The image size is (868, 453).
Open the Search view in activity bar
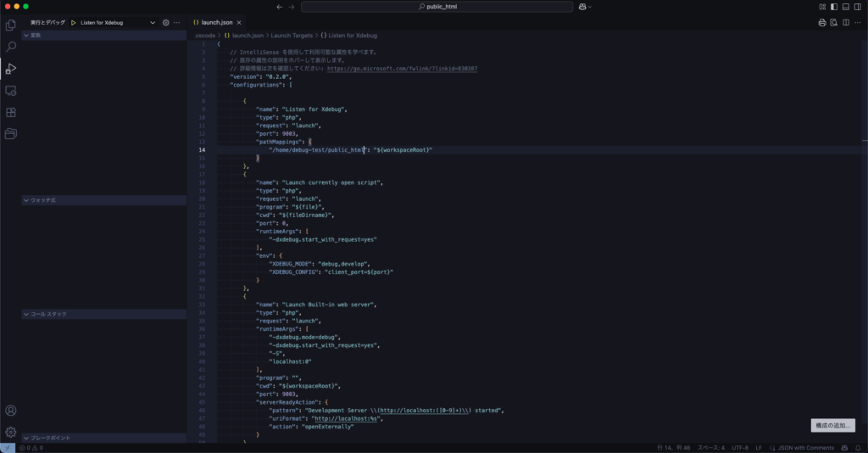click(x=10, y=47)
